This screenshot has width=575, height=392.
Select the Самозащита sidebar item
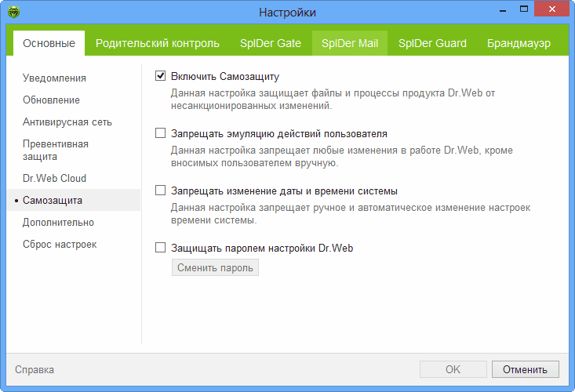[73, 201]
